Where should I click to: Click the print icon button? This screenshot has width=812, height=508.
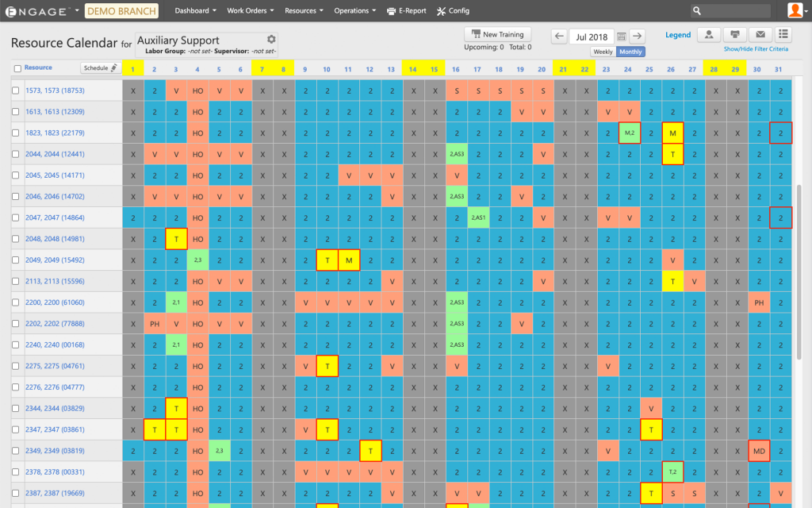pos(734,35)
